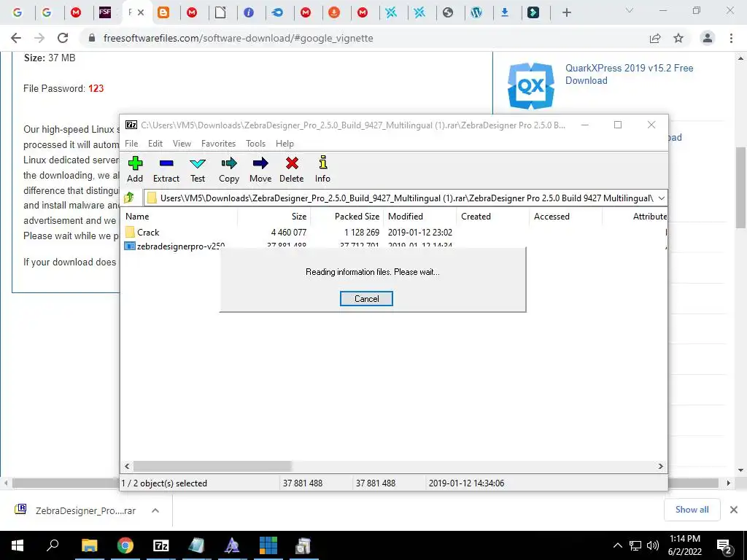Screen dimensions: 747x560
Task: Sort by Created column header
Action: coord(492,216)
